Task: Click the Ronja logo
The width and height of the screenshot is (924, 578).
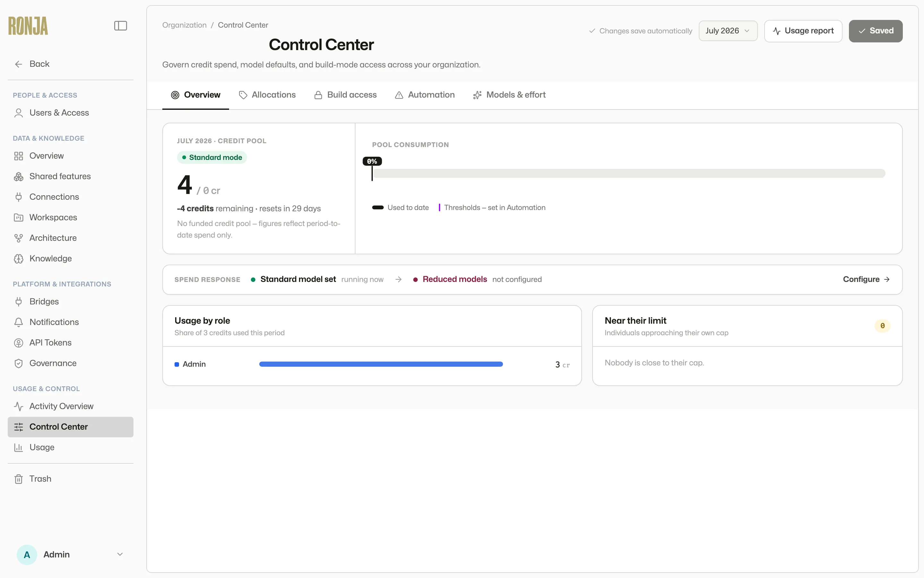Action: coord(28,26)
